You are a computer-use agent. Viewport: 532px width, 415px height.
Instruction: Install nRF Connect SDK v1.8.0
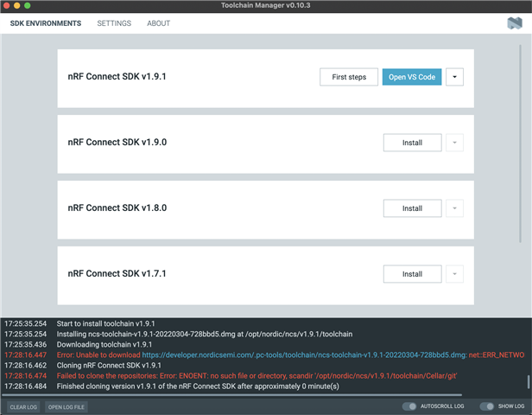pyautogui.click(x=413, y=208)
